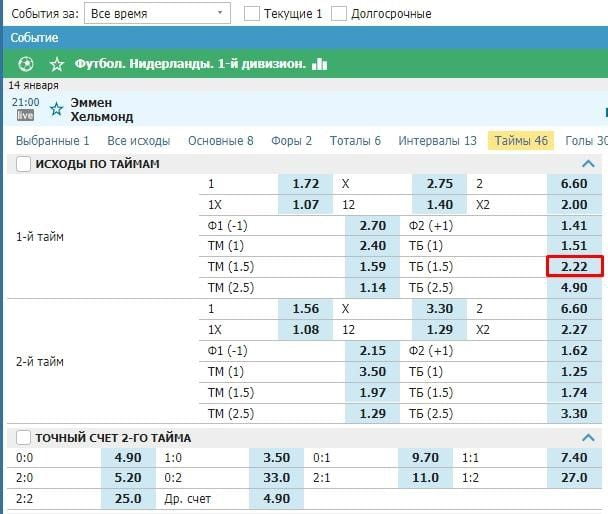The height and width of the screenshot is (514, 608).
Task: Open the Форы 2 tab
Action: [x=291, y=141]
